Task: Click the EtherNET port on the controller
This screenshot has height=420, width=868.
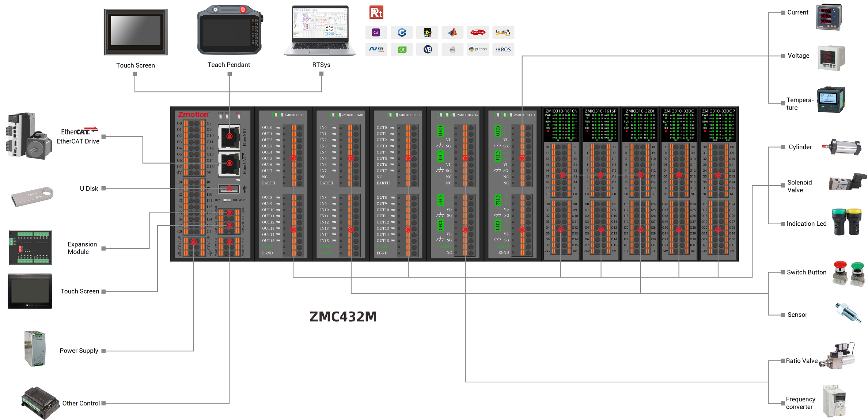Action: (x=229, y=137)
